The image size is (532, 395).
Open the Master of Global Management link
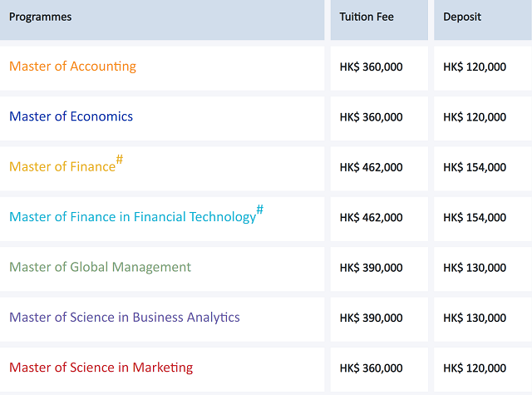(100, 267)
